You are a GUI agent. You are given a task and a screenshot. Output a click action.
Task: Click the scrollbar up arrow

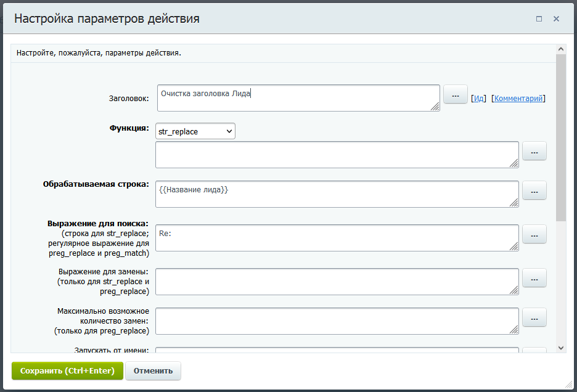click(x=561, y=49)
